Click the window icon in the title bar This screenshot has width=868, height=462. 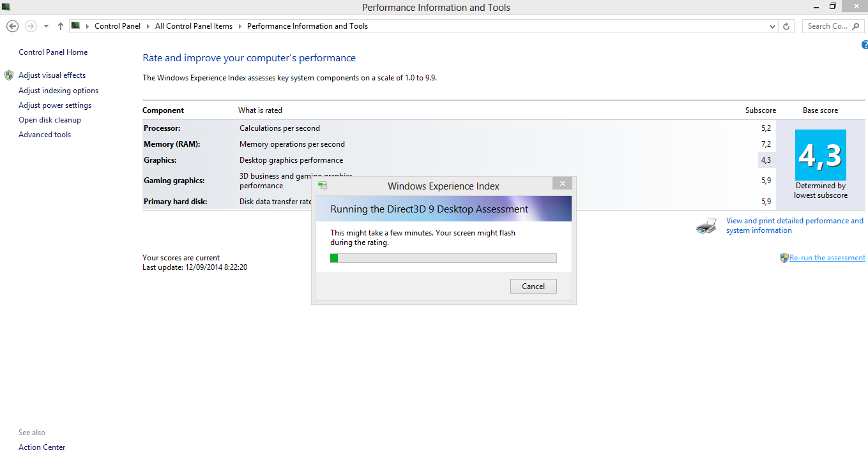[6, 7]
